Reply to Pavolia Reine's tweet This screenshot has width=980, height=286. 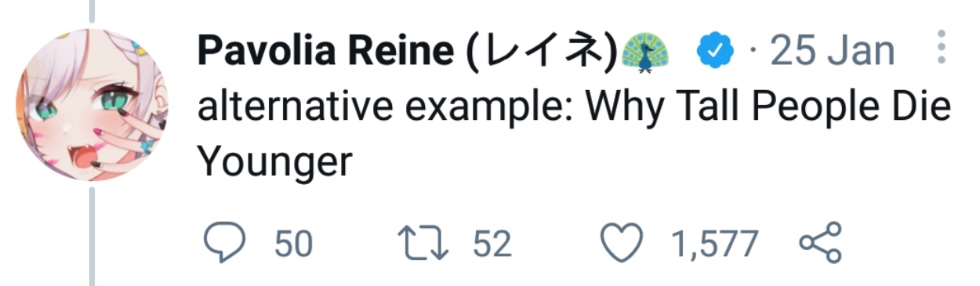point(223,243)
